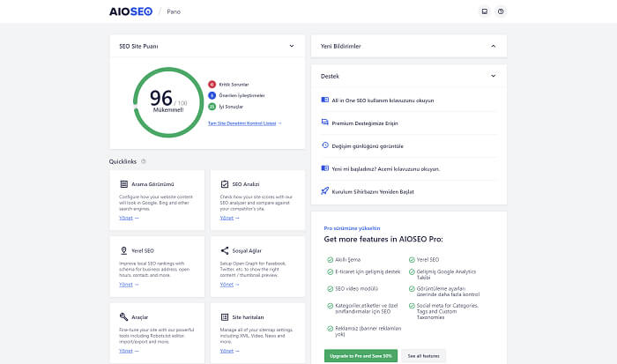Click Yönet link under Yerel SEO card
This screenshot has width=617, height=364.
(129, 285)
